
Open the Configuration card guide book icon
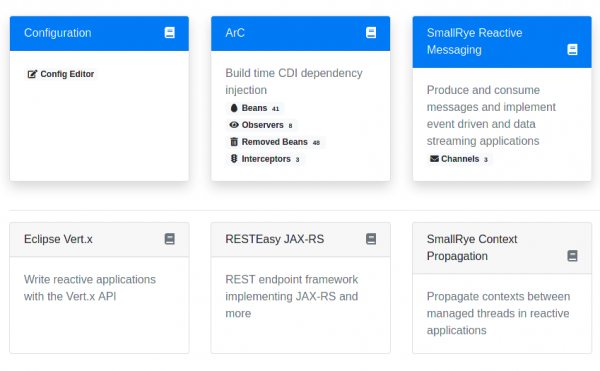coord(170,33)
